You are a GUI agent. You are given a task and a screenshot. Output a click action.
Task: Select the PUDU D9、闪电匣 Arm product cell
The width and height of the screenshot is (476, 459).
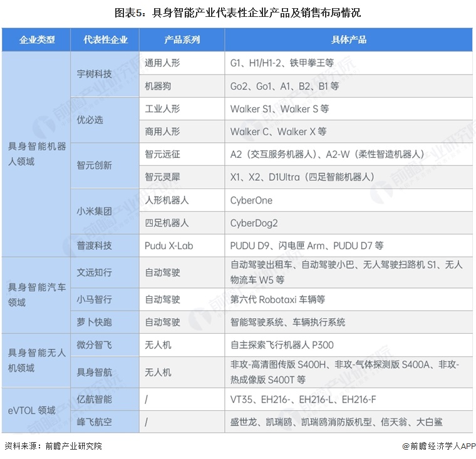(x=348, y=245)
